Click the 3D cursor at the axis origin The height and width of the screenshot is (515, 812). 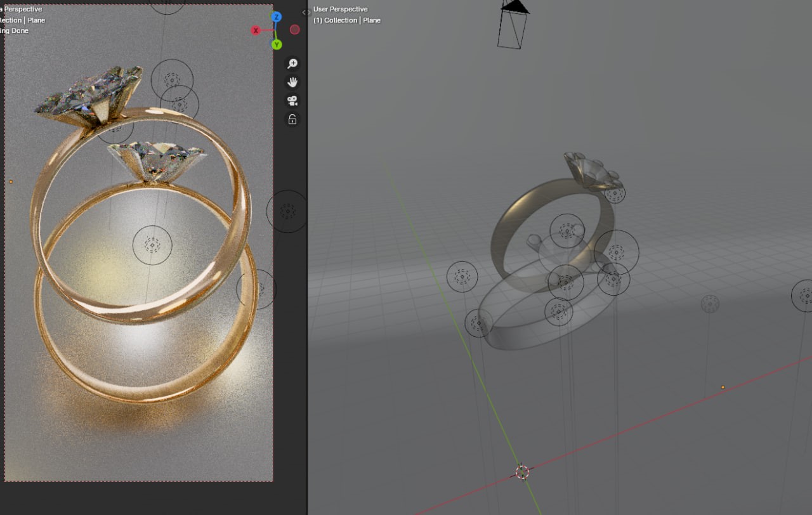522,472
